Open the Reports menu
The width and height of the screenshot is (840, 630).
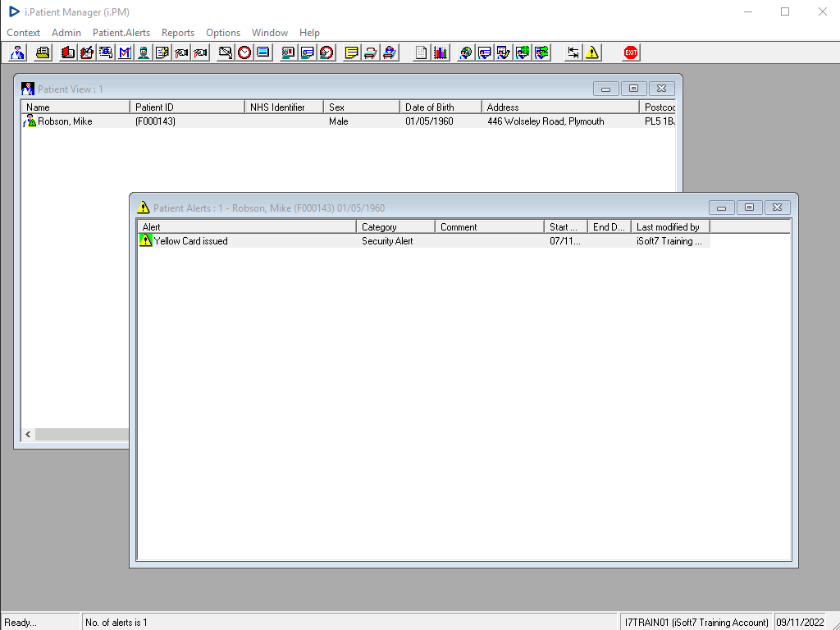tap(178, 33)
